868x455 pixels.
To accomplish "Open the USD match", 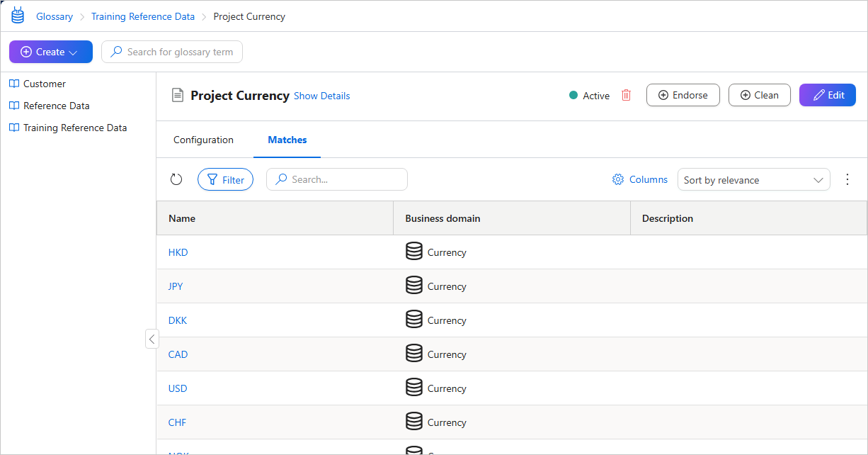I will tap(178, 388).
